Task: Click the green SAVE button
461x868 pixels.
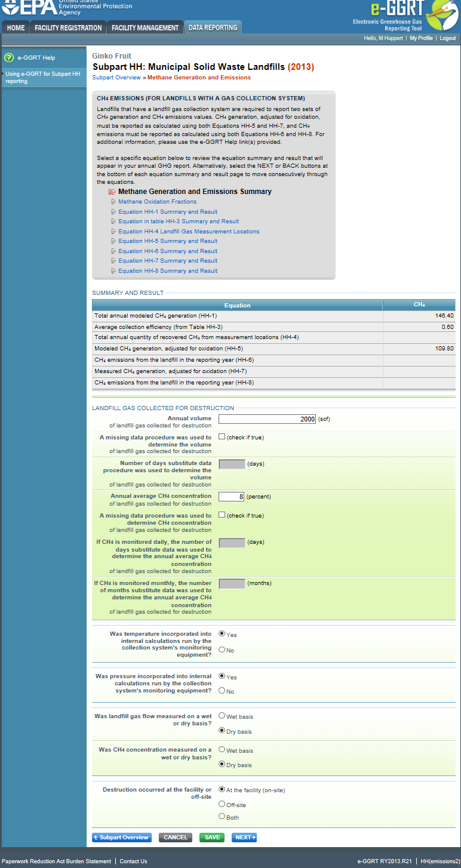Action: 212,838
